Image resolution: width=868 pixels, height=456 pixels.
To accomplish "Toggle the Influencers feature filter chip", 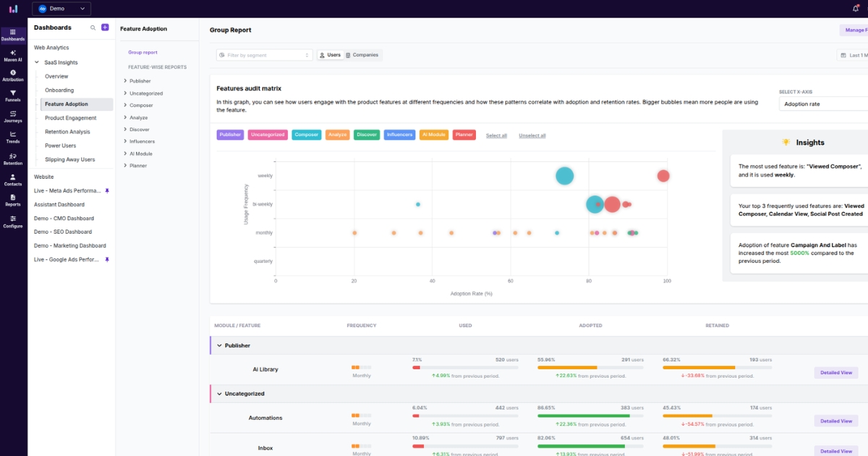I will 399,134.
